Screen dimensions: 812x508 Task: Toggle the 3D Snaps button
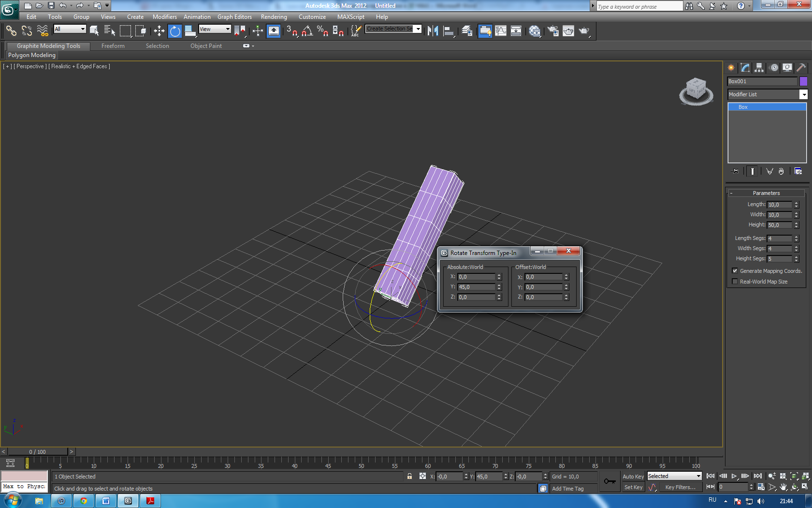pyautogui.click(x=291, y=31)
